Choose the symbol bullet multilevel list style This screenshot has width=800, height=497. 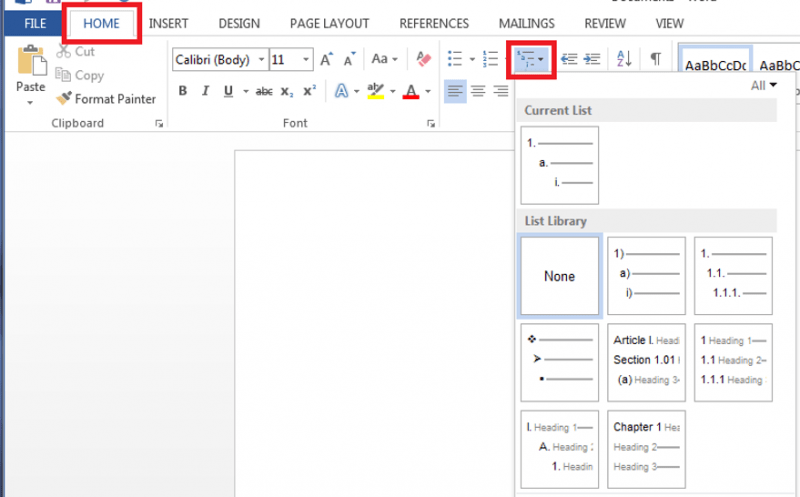click(x=560, y=363)
